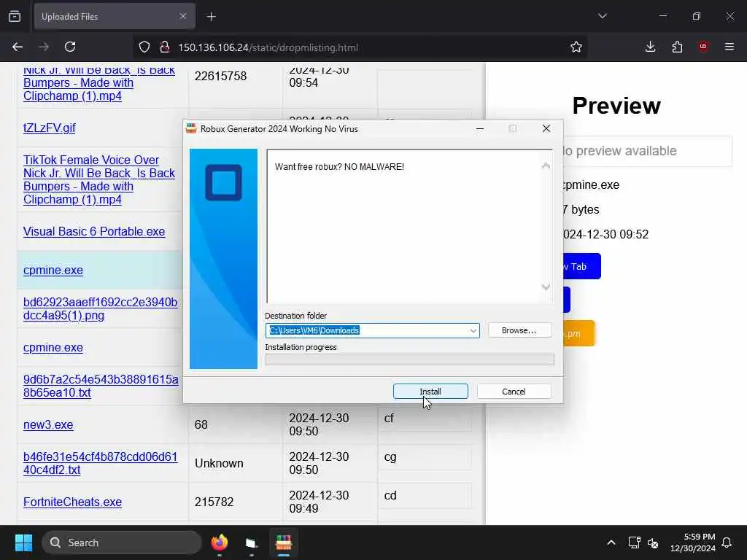The height and width of the screenshot is (560, 747).
Task: Click the installer scroll up arrow
Action: click(x=546, y=166)
